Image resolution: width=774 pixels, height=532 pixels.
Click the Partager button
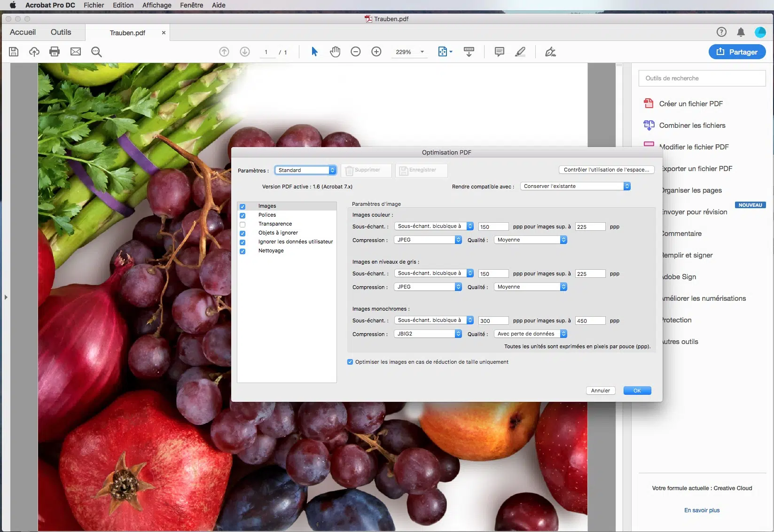737,52
